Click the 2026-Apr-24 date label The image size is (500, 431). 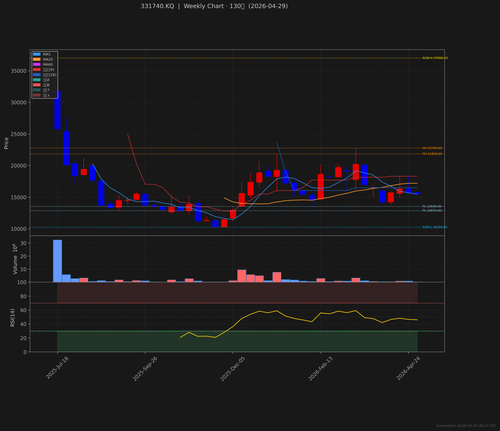tap(408, 368)
